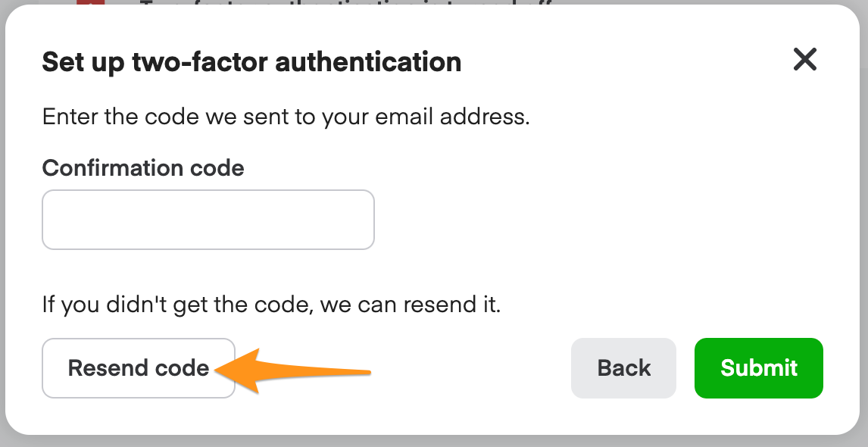Click the email instructions text

(286, 117)
